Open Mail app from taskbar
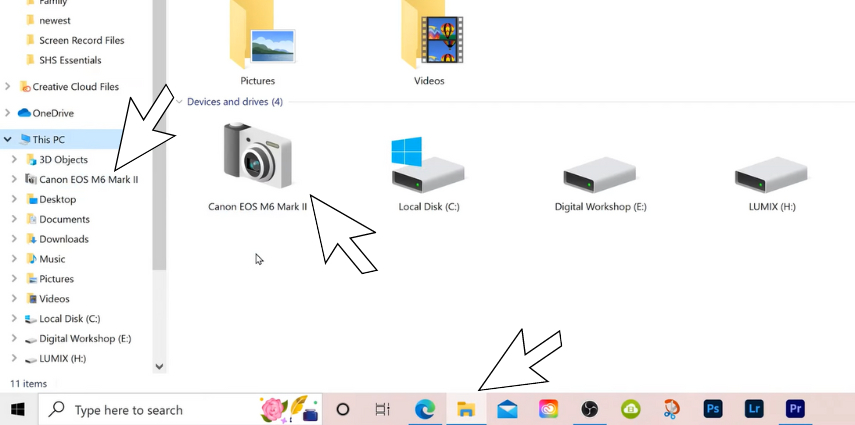This screenshot has width=855, height=425. [x=507, y=409]
